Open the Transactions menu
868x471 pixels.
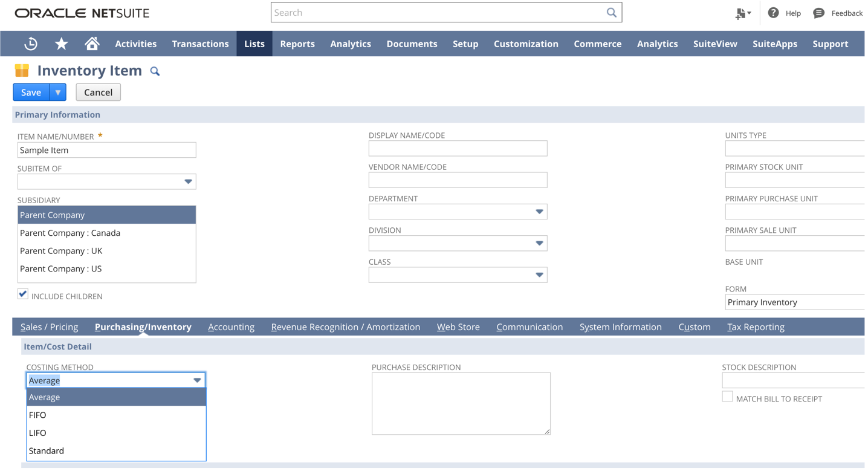click(200, 44)
